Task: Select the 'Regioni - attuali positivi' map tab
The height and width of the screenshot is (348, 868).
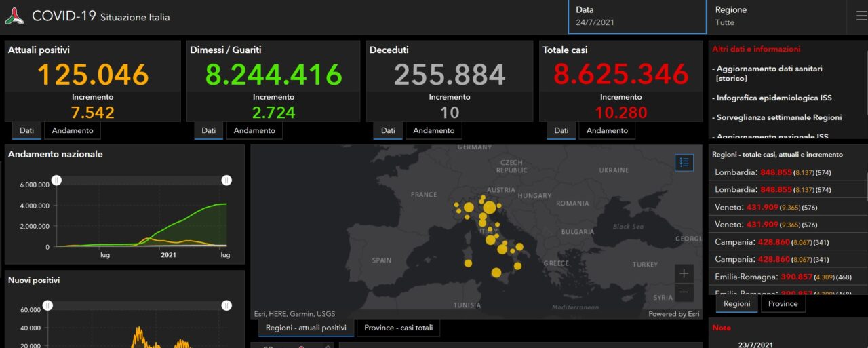Action: point(306,328)
